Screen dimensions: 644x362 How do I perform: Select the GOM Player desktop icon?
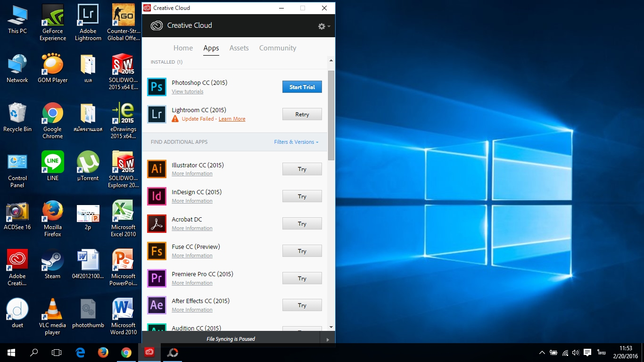[x=53, y=69]
